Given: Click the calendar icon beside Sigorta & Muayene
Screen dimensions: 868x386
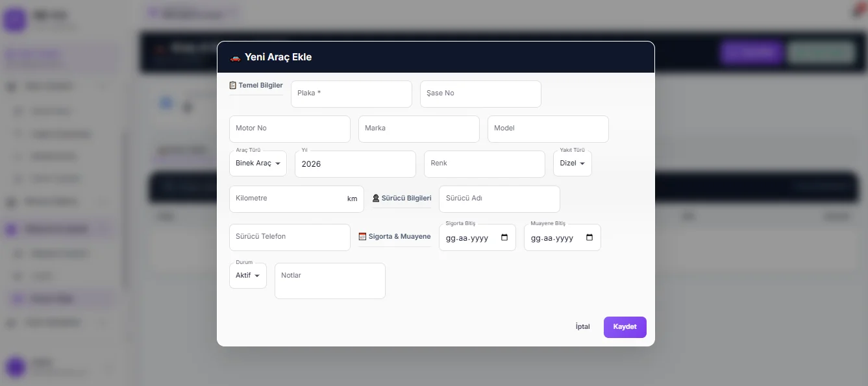Looking at the screenshot, I should 363,237.
